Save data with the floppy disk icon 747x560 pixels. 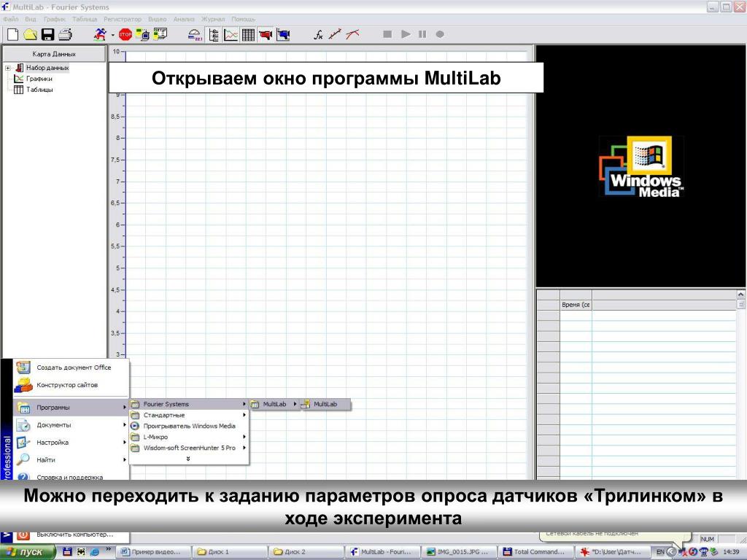point(47,34)
